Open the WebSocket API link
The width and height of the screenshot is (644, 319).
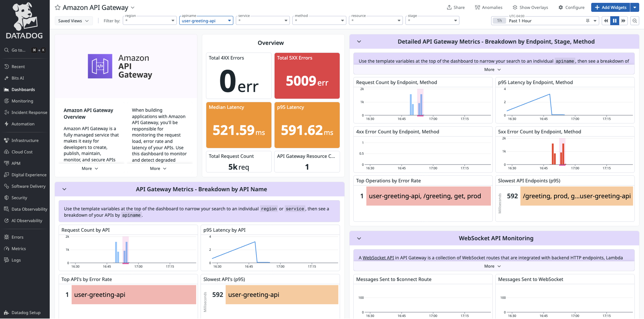[x=378, y=258]
